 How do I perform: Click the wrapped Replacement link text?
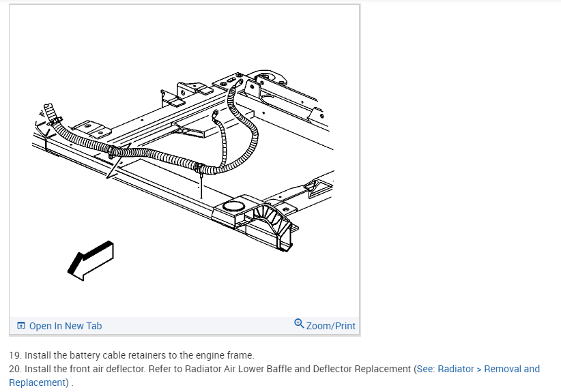click(38, 382)
